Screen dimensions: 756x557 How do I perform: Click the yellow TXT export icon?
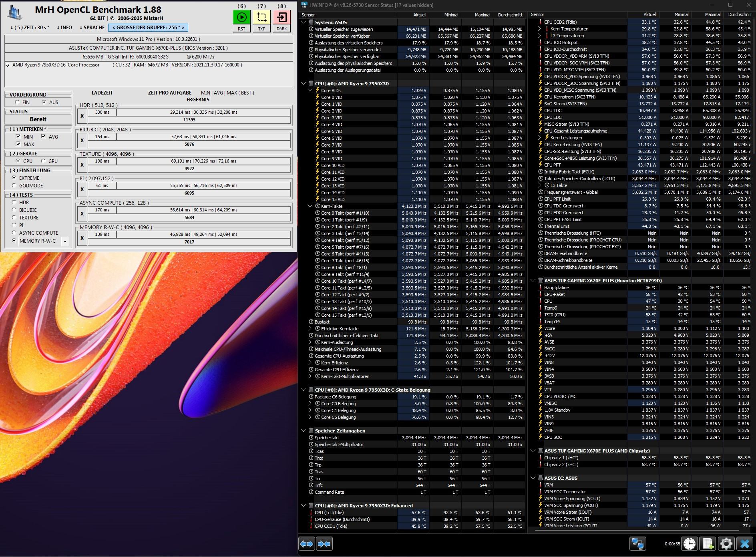click(x=261, y=18)
